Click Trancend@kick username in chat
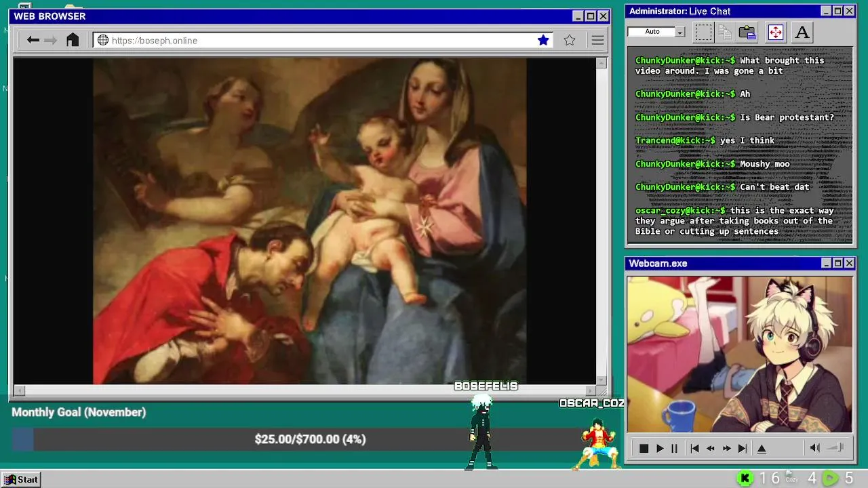The width and height of the screenshot is (868, 488). coord(675,140)
